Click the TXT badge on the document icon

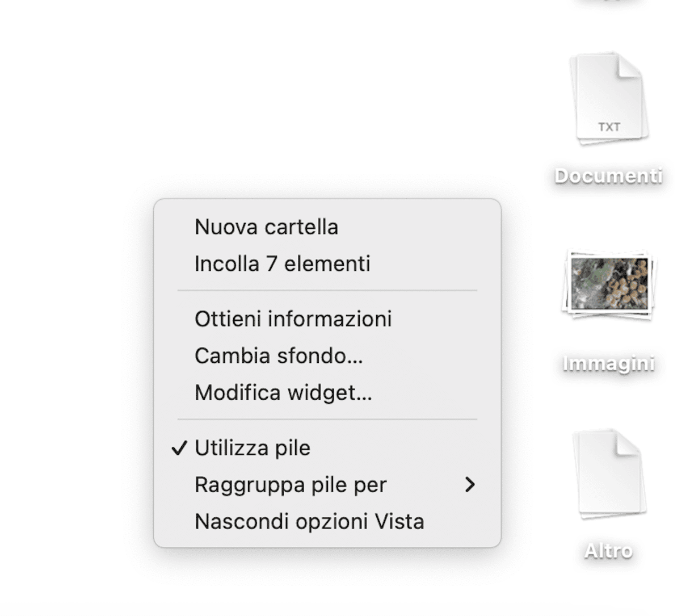pyautogui.click(x=609, y=127)
